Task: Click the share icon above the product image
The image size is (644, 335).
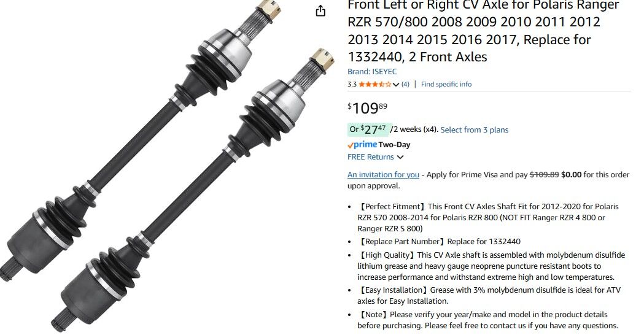Action: tap(320, 10)
